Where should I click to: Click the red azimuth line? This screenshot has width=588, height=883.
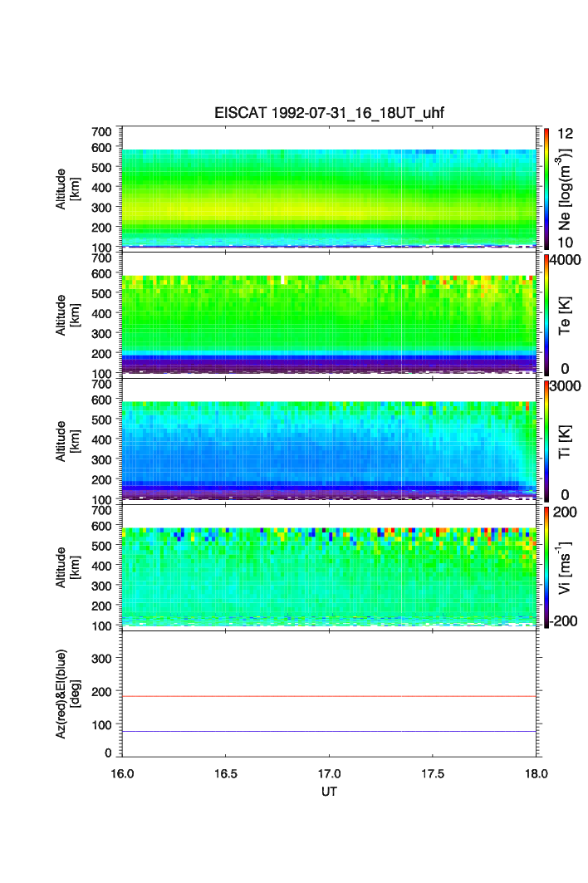pos(329,697)
